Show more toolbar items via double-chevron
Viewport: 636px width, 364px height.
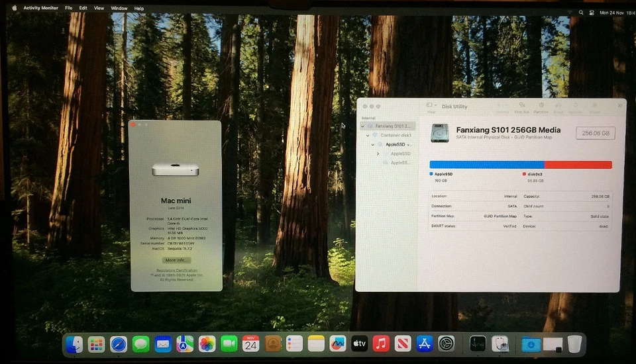pyautogui.click(x=619, y=106)
